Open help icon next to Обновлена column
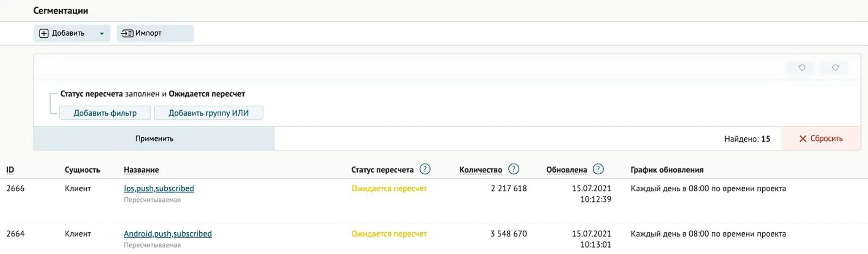This screenshot has width=868, height=254. [x=598, y=169]
